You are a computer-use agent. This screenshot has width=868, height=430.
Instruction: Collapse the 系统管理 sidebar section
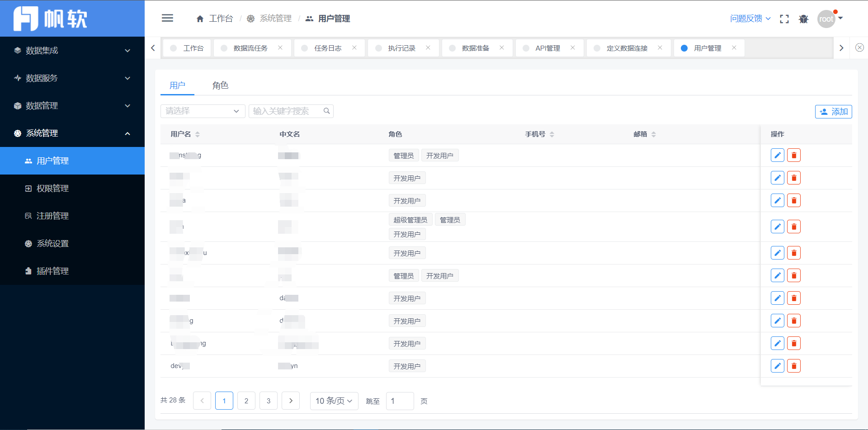tap(127, 133)
